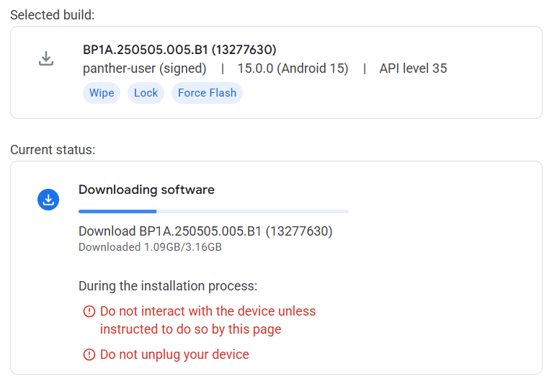The image size is (549, 392).
Task: Click the 'Downloading software' heading
Action: click(x=146, y=190)
